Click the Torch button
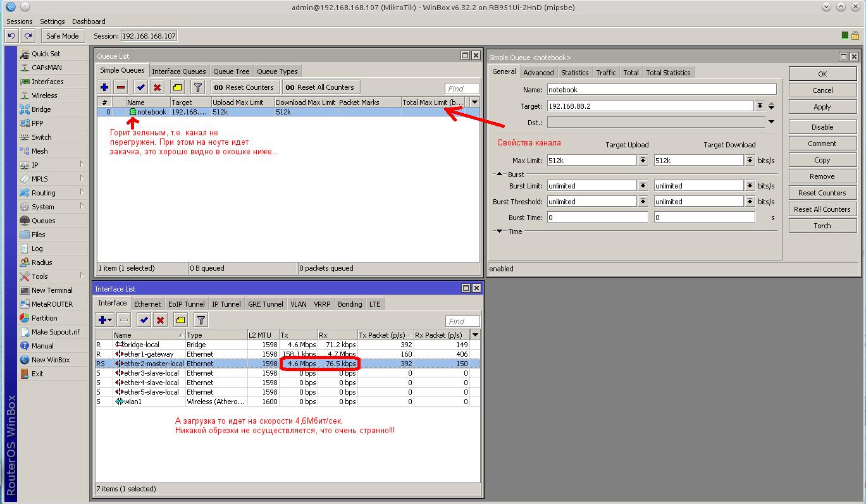Viewport: 866px width, 504px height. pyautogui.click(x=822, y=226)
